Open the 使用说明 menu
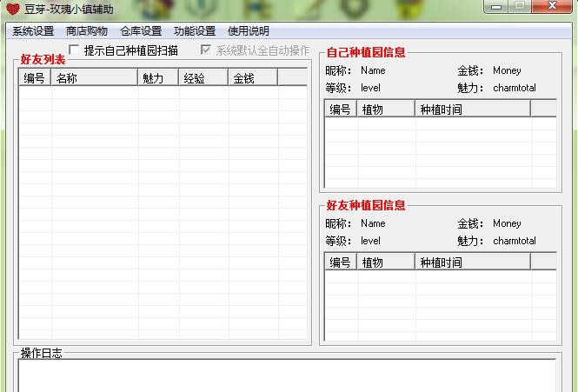The image size is (578, 392). coord(249,31)
